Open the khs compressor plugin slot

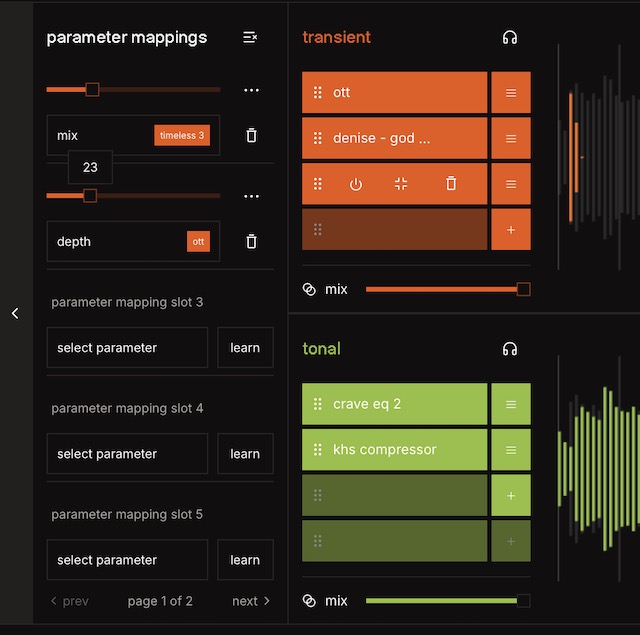click(x=395, y=450)
